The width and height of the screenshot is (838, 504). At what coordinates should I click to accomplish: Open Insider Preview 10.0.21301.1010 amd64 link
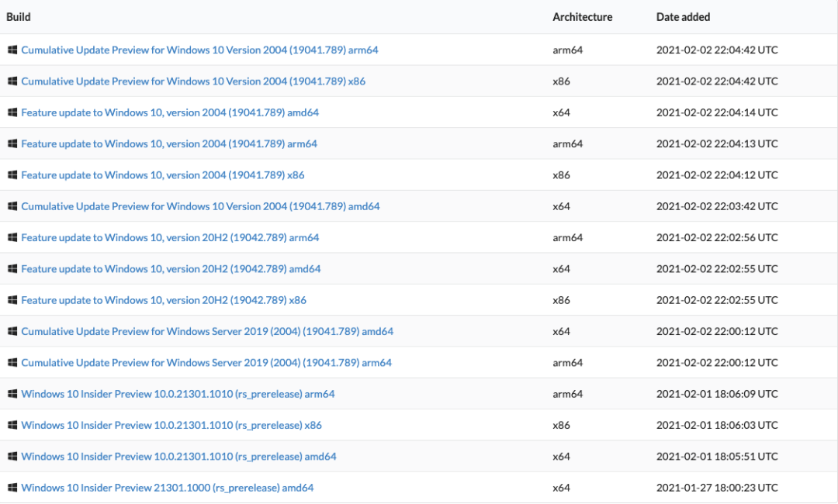(178, 457)
